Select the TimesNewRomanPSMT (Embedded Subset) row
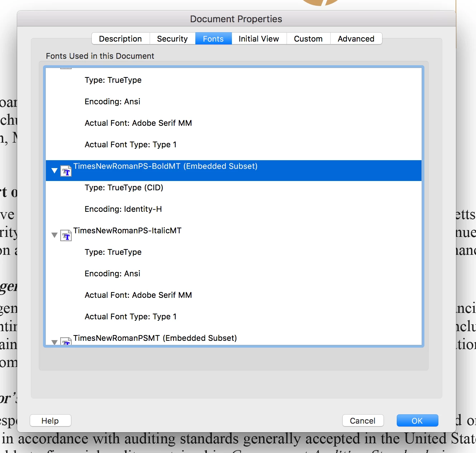476x453 pixels. tap(234, 339)
